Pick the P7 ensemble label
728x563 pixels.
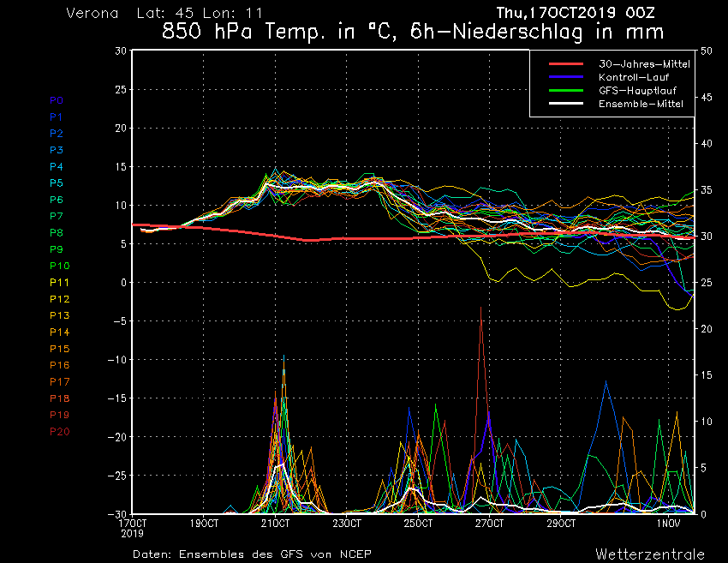pyautogui.click(x=57, y=216)
